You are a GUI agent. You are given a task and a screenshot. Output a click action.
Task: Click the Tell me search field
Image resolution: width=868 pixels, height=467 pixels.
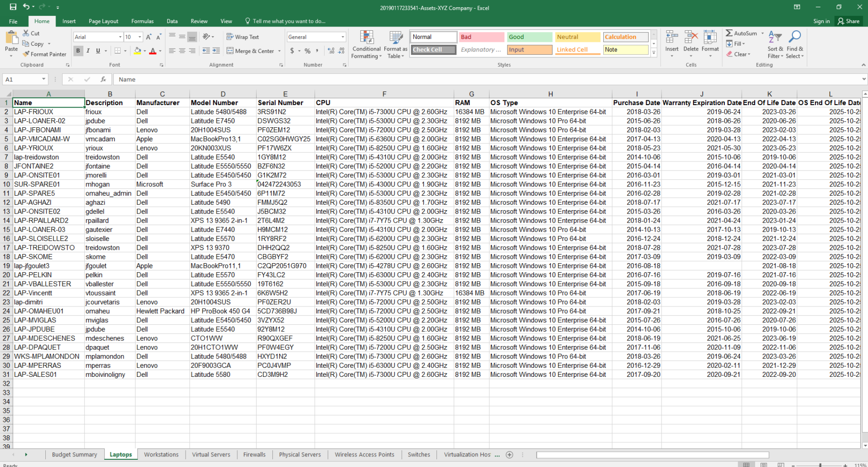(288, 21)
